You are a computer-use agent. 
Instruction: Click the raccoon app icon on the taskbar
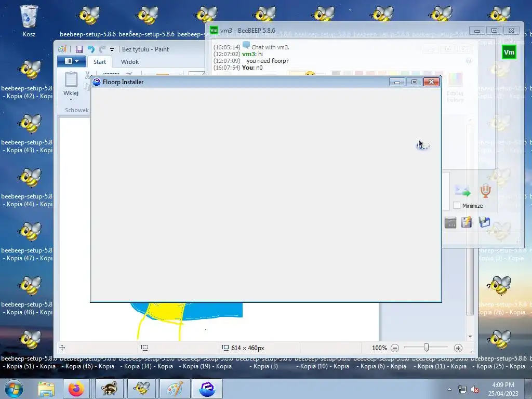coord(109,389)
